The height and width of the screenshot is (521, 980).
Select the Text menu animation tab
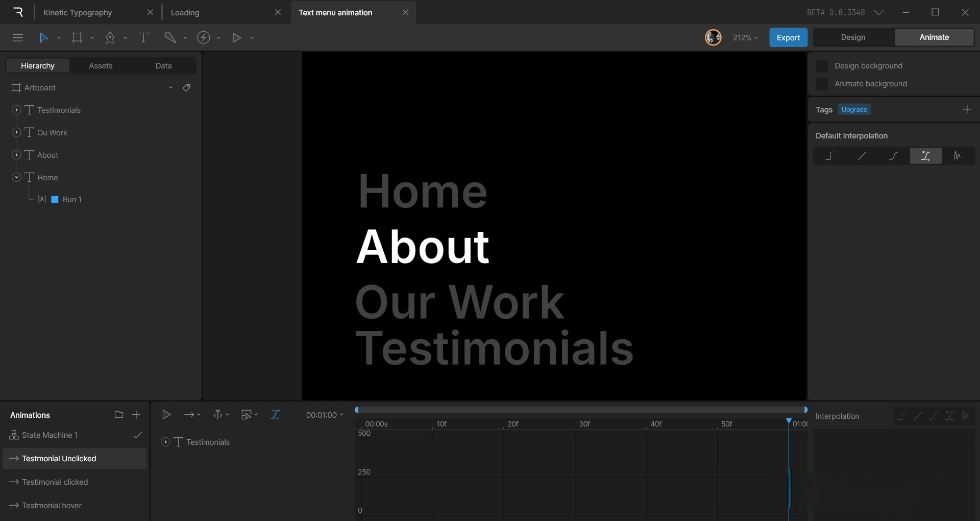(x=335, y=12)
